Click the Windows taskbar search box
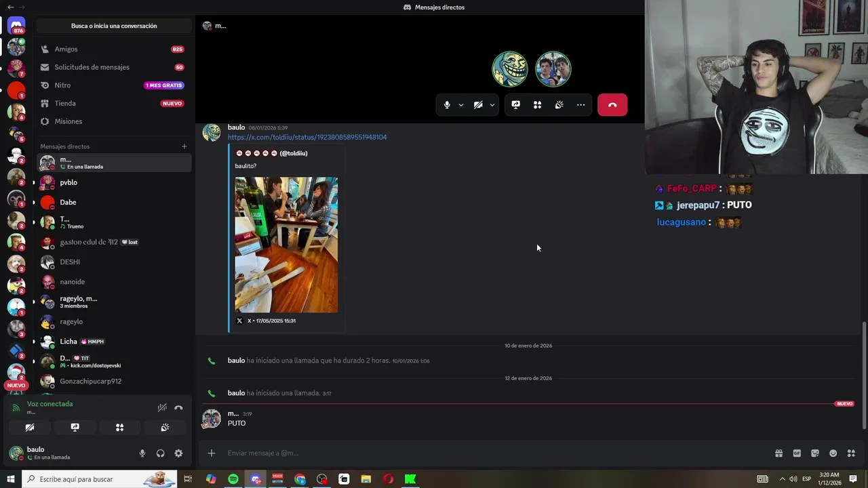Screen dimensions: 868x488 pos(100,479)
